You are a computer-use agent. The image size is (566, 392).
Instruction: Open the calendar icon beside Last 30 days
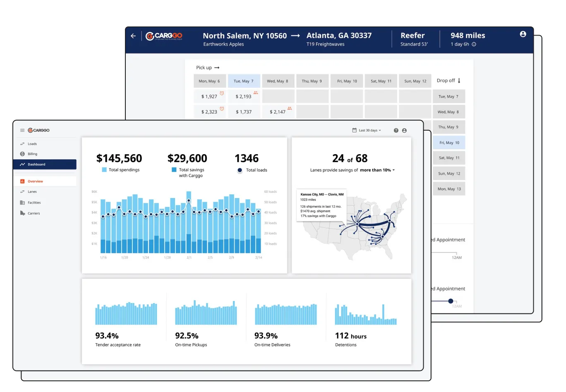click(x=353, y=130)
